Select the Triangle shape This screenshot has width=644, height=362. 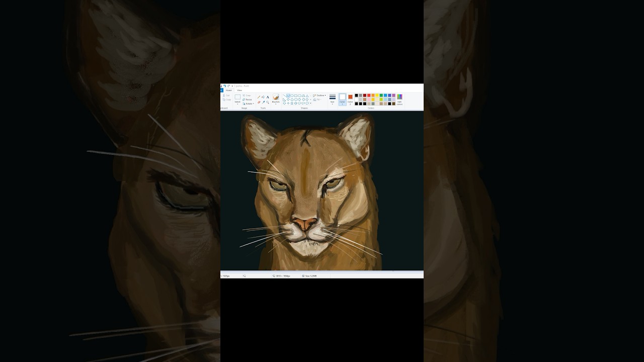point(307,96)
